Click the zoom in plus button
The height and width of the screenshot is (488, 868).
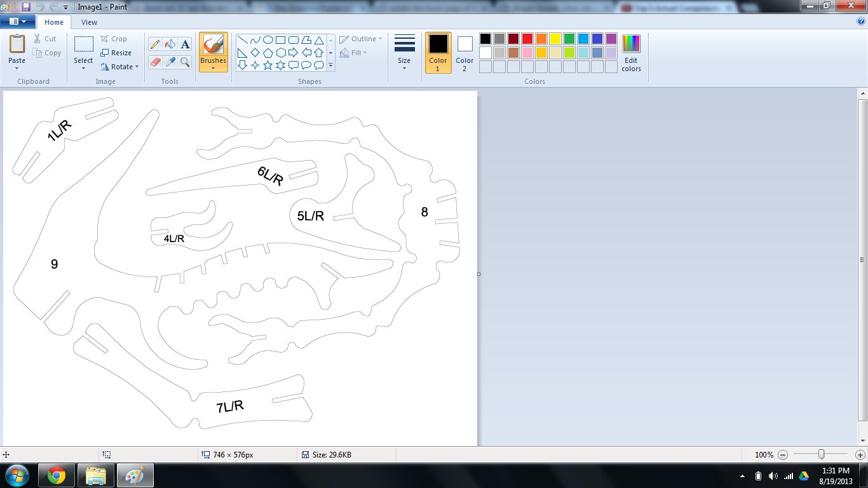[x=860, y=455]
